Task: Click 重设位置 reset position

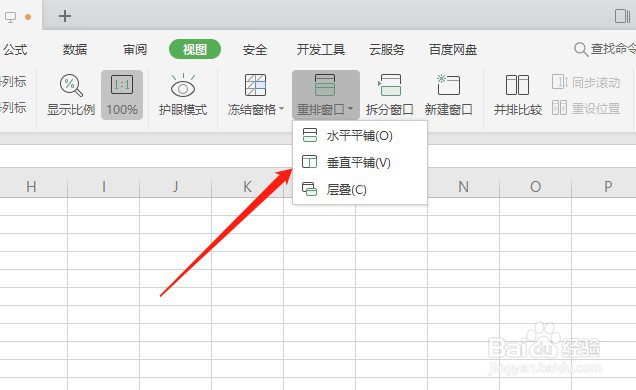Action: 586,108
